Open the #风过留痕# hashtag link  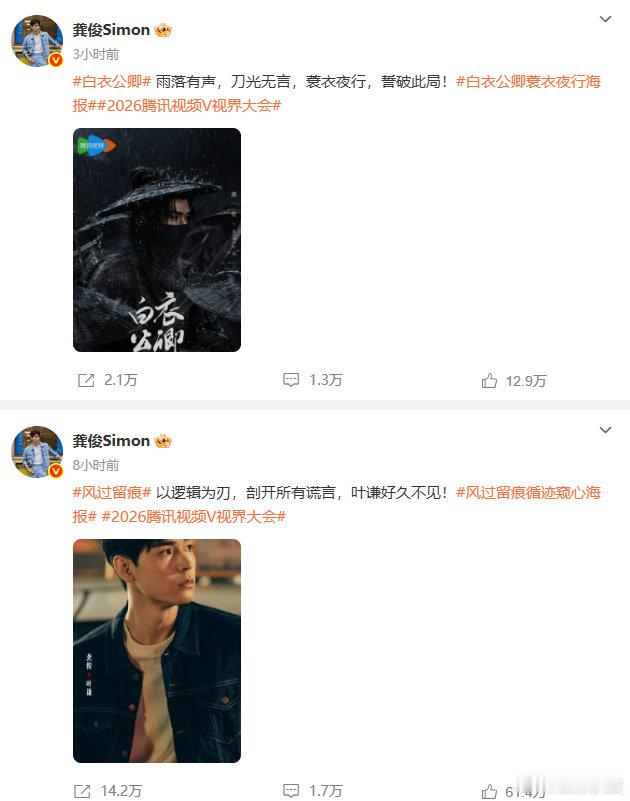pos(112,492)
